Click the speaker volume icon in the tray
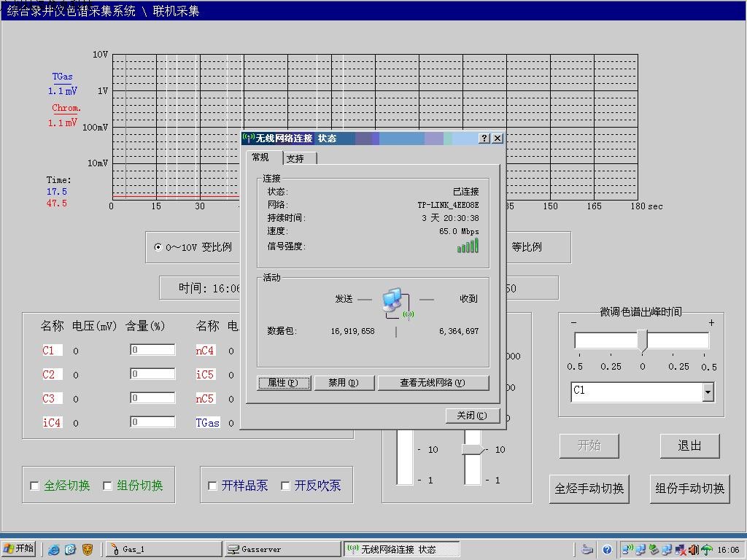This screenshot has width=747, height=560. pos(694,550)
